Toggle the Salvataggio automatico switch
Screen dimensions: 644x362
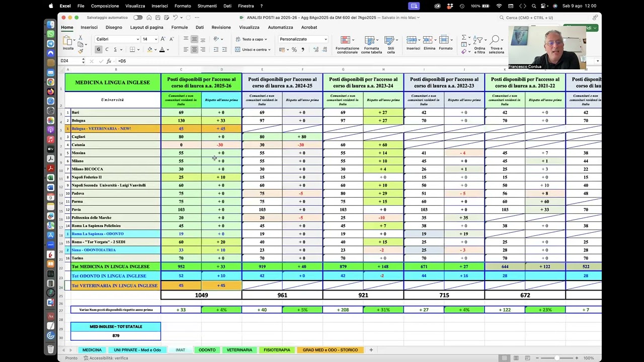pos(137,18)
